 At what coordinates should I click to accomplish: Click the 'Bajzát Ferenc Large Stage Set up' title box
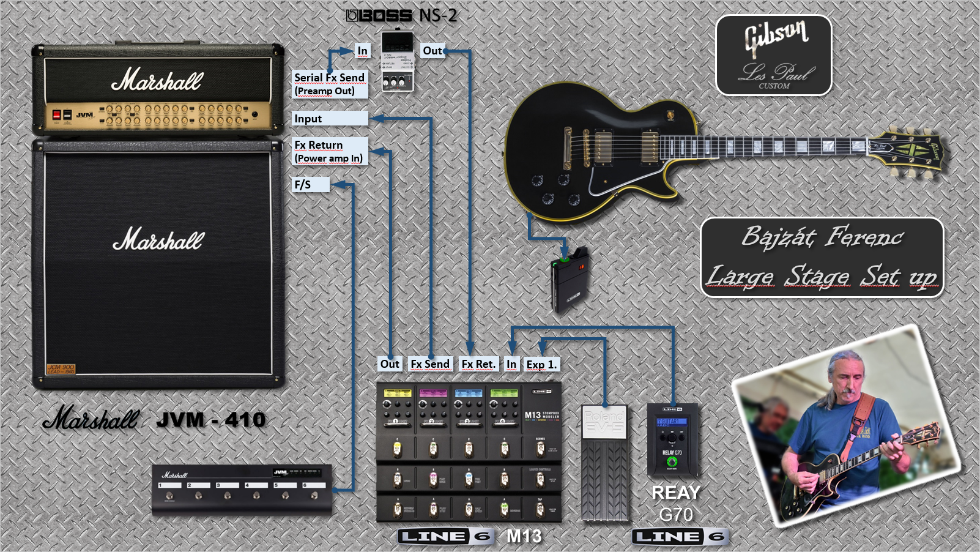coord(822,257)
